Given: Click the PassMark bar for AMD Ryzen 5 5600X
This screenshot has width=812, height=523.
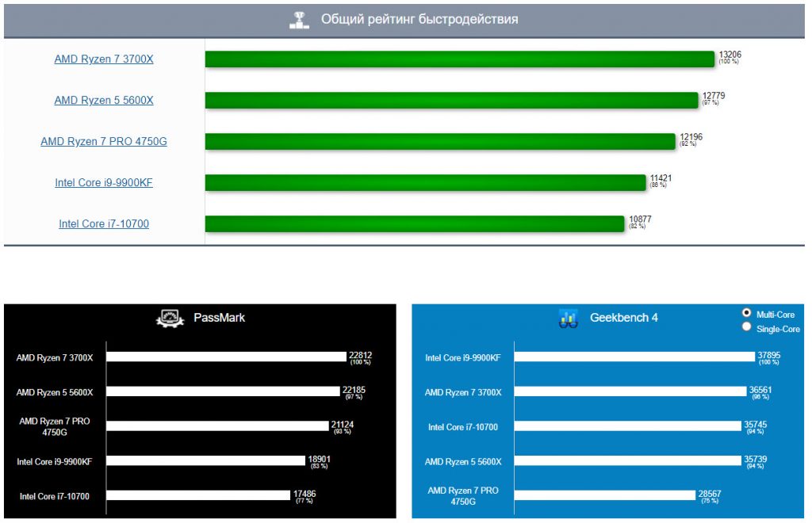Looking at the screenshot, I should [223, 391].
